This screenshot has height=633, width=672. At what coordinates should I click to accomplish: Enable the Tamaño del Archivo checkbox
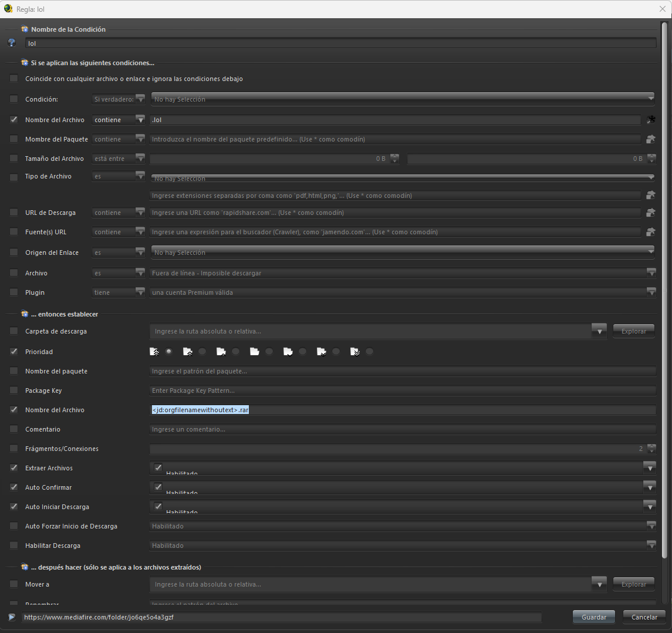pos(13,159)
